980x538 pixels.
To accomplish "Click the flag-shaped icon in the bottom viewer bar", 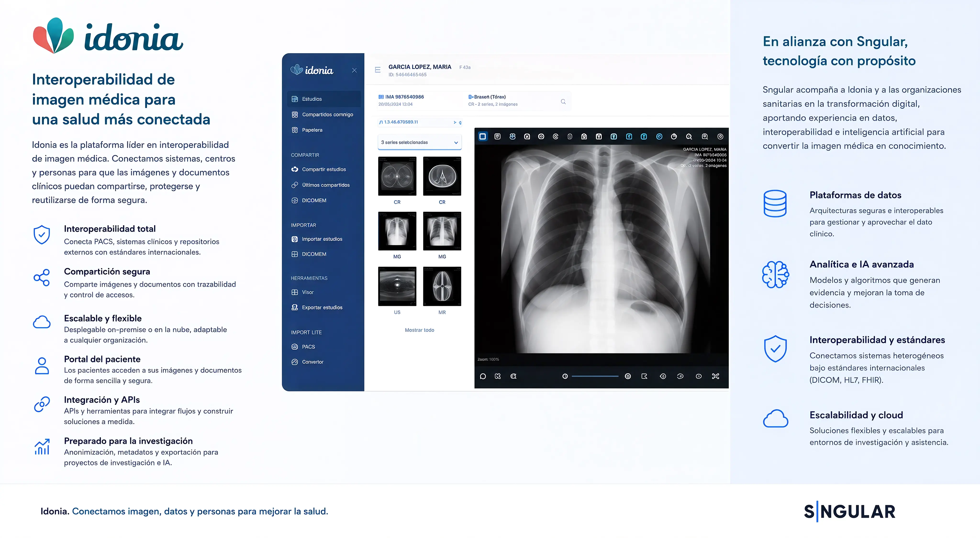I will pos(644,376).
